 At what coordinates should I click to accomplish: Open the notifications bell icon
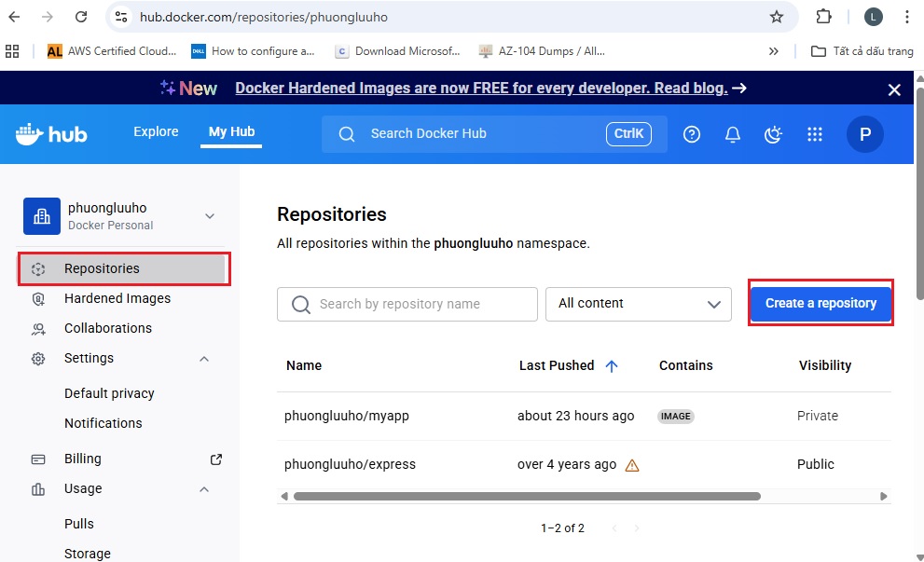733,134
